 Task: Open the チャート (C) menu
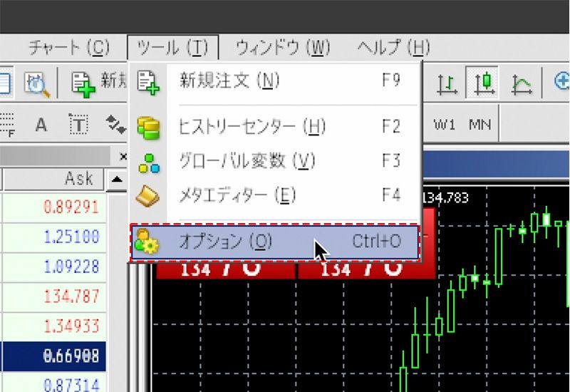pyautogui.click(x=69, y=48)
